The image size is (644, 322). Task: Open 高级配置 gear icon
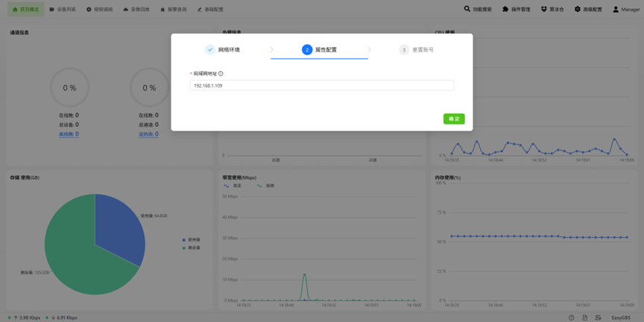coord(578,9)
